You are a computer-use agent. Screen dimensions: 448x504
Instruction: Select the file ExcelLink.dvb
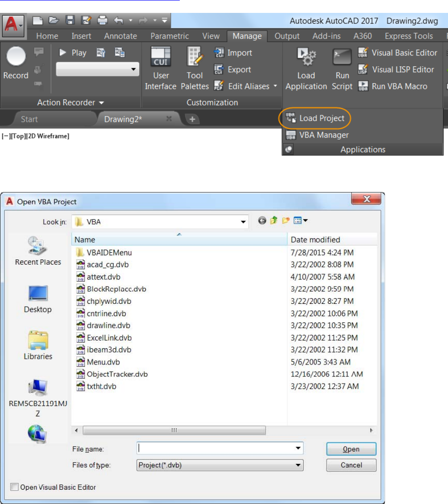[x=104, y=337]
